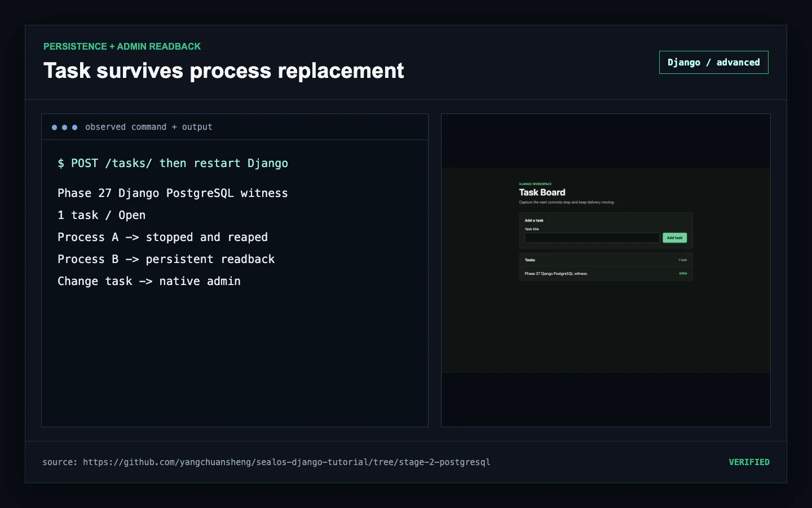Click the 'Capture the next concrete step' subtitle
Screen dimensions: 812x508
[x=567, y=202]
